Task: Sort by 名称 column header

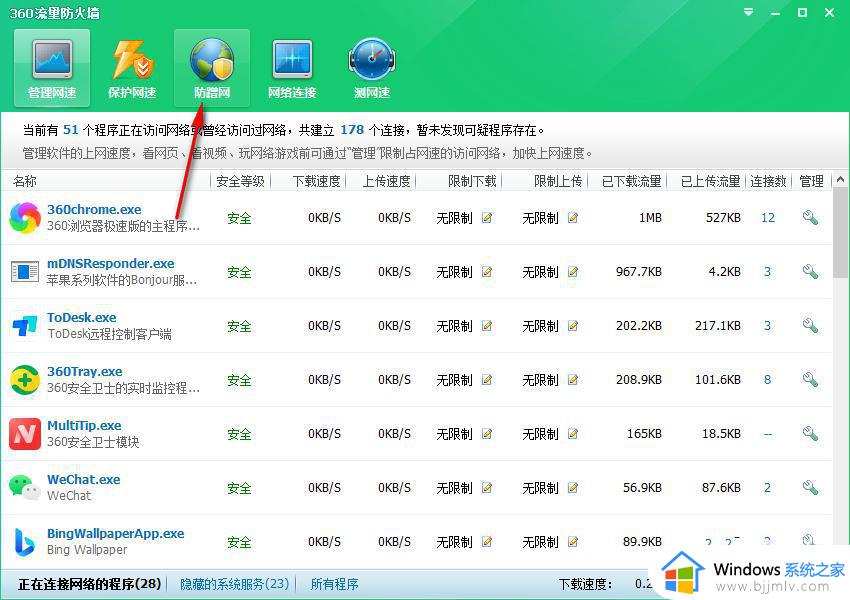Action: [x=25, y=181]
